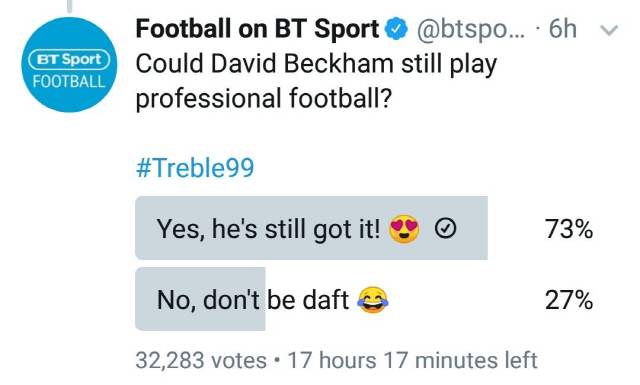Click the "Could David Beckham still play" line
Viewport: 640px width, 385px height.
coord(316,65)
